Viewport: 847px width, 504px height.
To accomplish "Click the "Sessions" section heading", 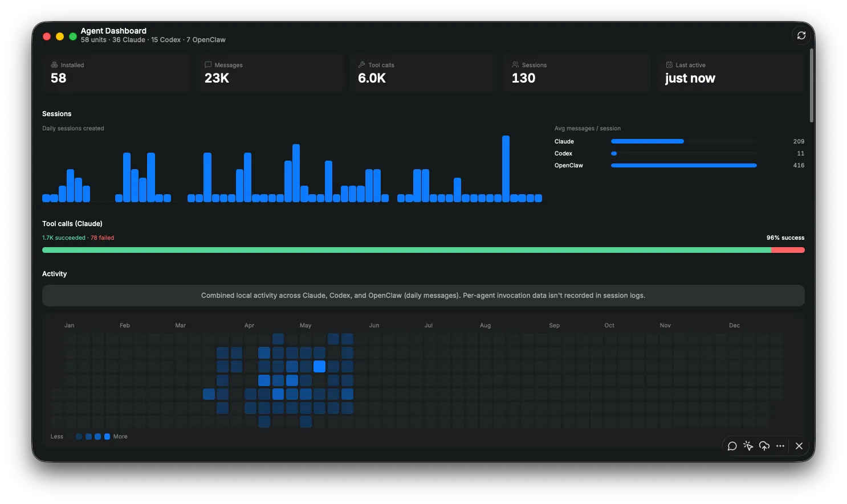I will [57, 114].
